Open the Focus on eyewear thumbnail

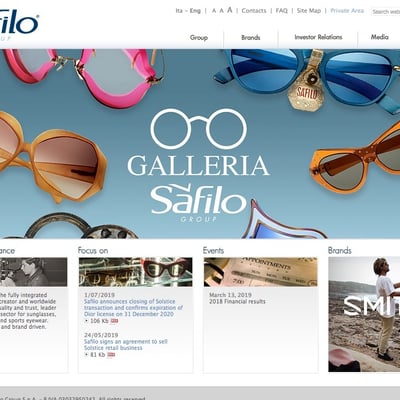point(135,272)
